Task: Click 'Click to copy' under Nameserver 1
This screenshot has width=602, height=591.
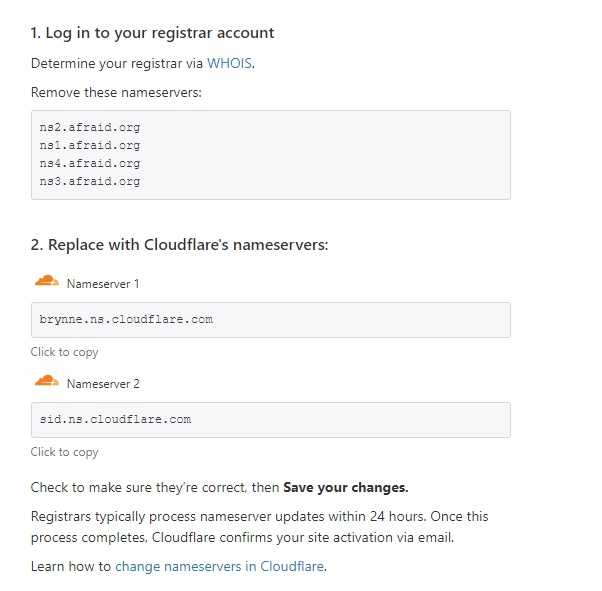Action: coord(64,352)
